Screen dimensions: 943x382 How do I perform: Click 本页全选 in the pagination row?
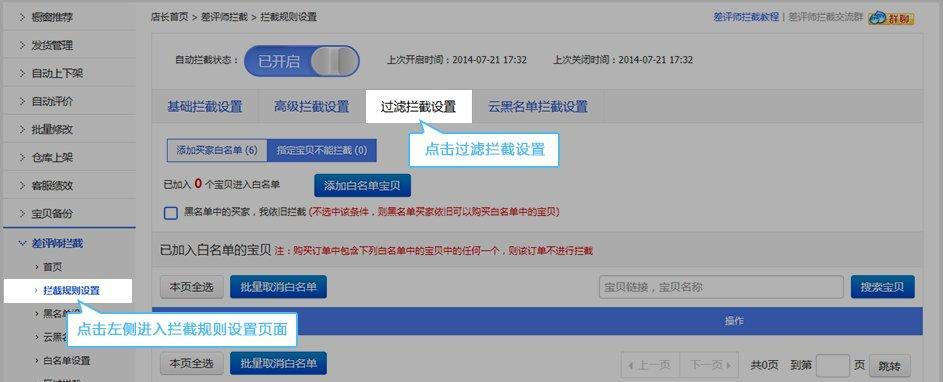(191, 363)
